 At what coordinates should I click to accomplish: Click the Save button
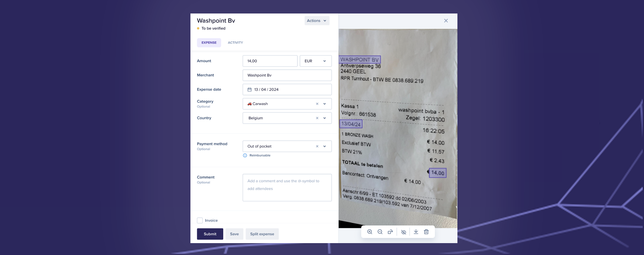[234, 234]
